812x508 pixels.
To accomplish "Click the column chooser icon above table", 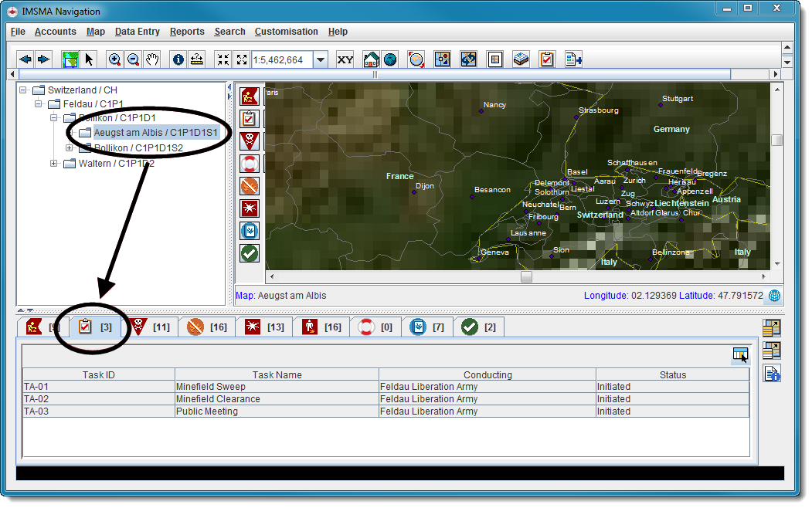I will [x=740, y=354].
